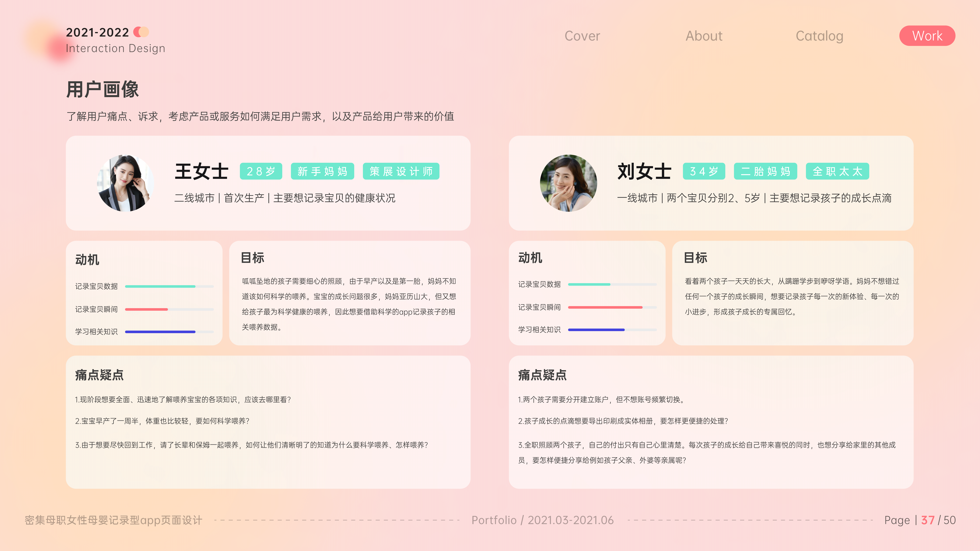The height and width of the screenshot is (551, 980).
Task: Click 王女士's 目标 card heading
Action: pos(253,258)
